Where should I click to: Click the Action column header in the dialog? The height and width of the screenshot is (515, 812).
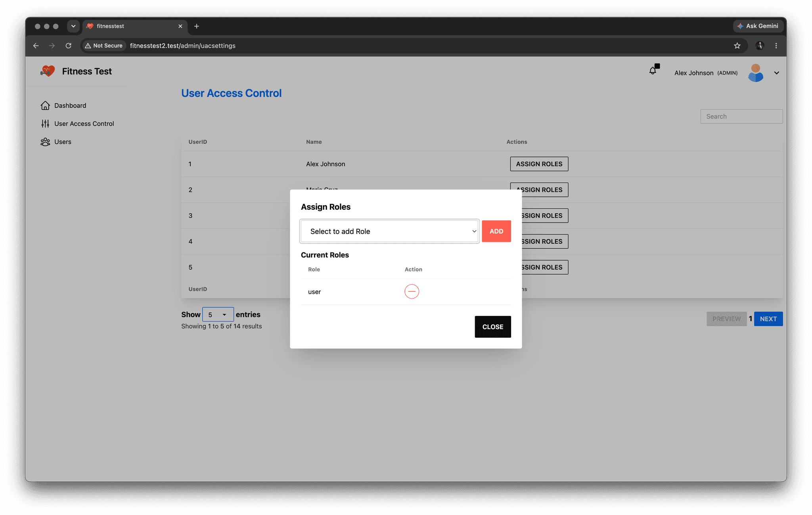413,270
